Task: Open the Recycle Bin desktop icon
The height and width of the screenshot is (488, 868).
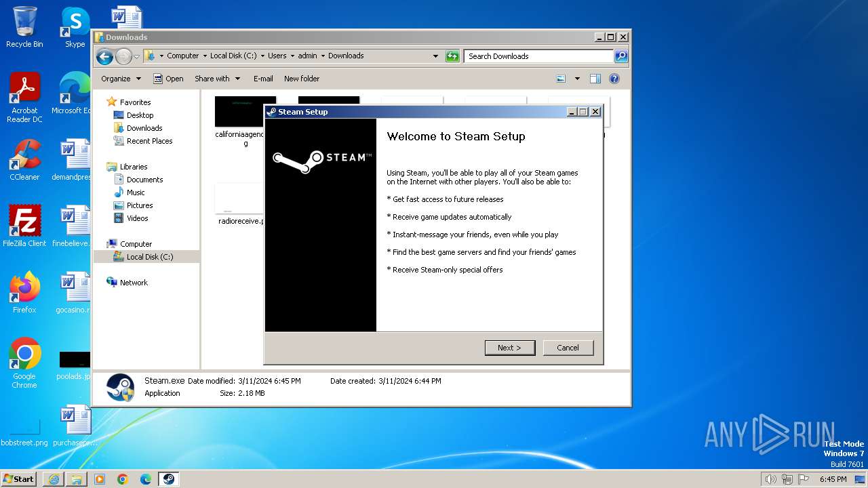Action: click(x=24, y=27)
